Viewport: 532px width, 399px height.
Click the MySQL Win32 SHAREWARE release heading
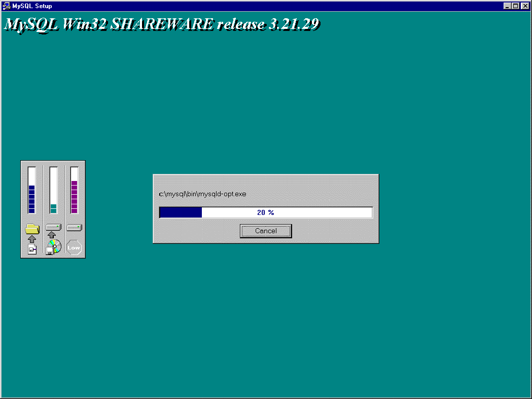point(162,24)
